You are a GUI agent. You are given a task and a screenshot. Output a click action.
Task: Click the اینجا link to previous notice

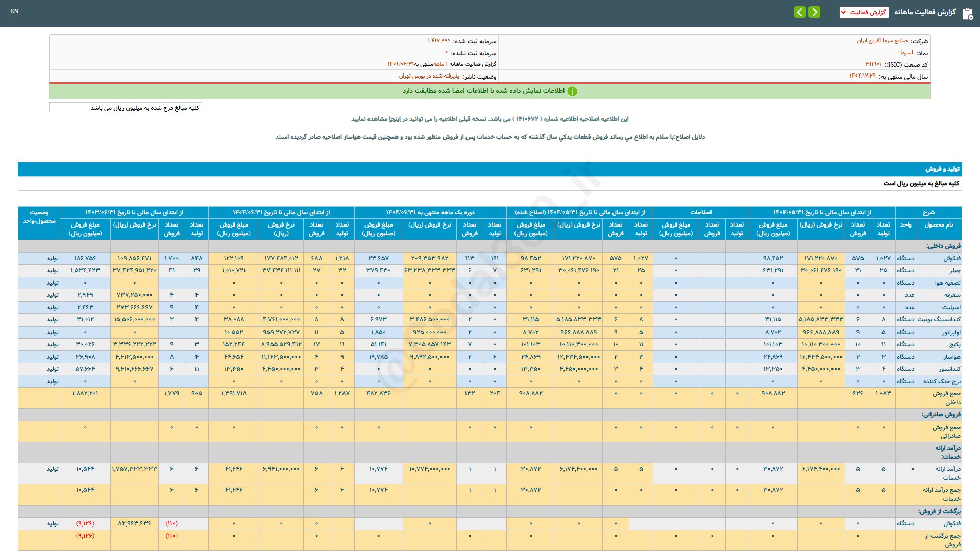click(x=395, y=119)
